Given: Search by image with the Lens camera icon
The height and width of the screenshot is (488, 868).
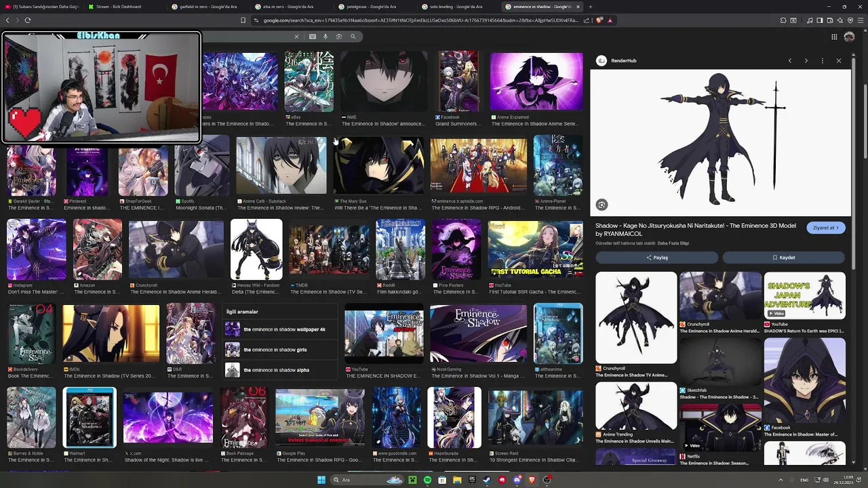Looking at the screenshot, I should 339,37.
